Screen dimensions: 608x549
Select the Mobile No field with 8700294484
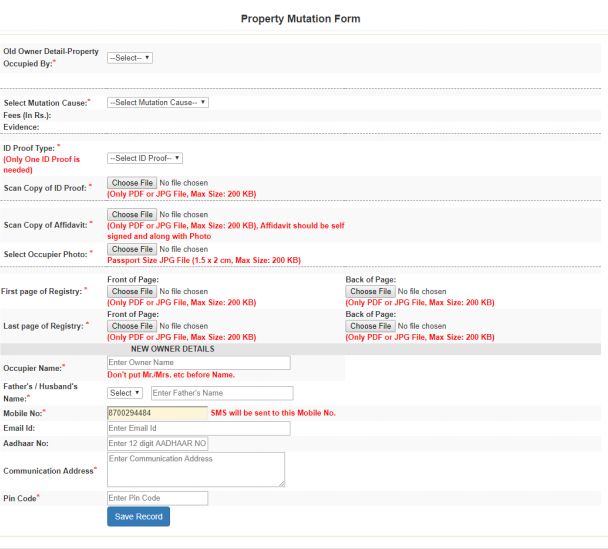point(155,412)
